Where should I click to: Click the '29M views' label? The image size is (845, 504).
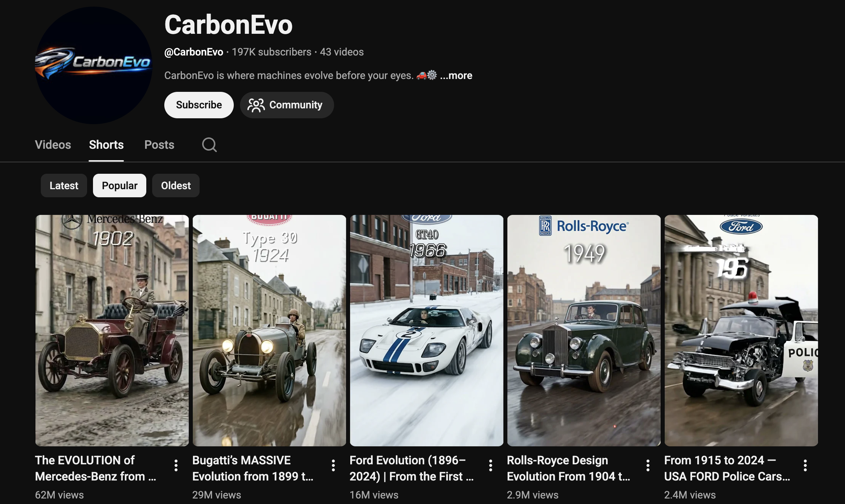click(217, 495)
